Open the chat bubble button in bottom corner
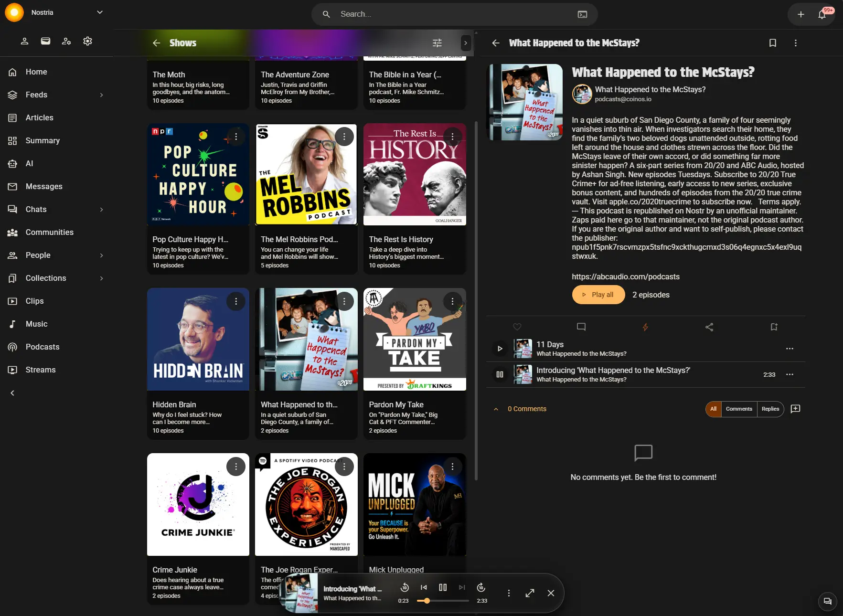This screenshot has height=616, width=843. click(828, 601)
